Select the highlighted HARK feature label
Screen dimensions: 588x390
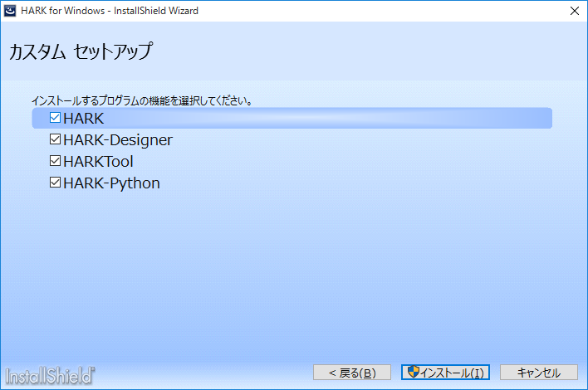83,119
